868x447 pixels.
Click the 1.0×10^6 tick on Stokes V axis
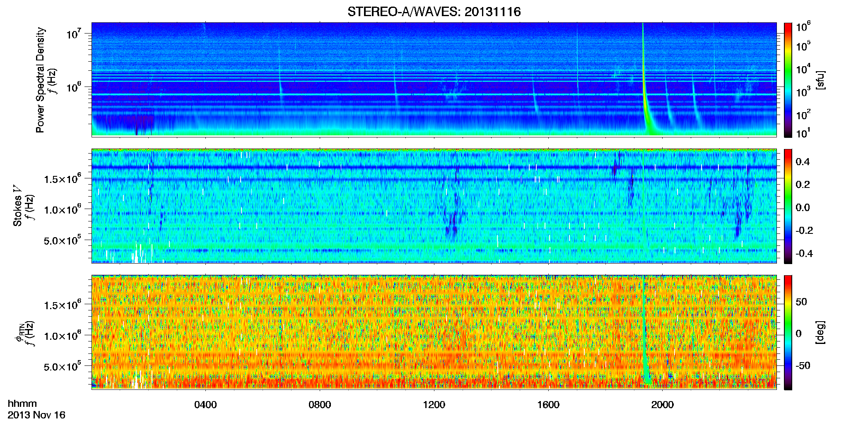tap(63, 209)
